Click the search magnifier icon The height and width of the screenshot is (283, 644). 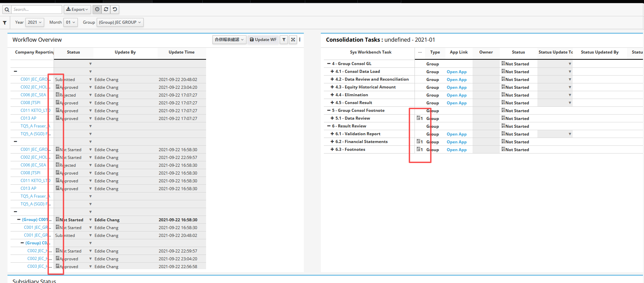(7, 9)
